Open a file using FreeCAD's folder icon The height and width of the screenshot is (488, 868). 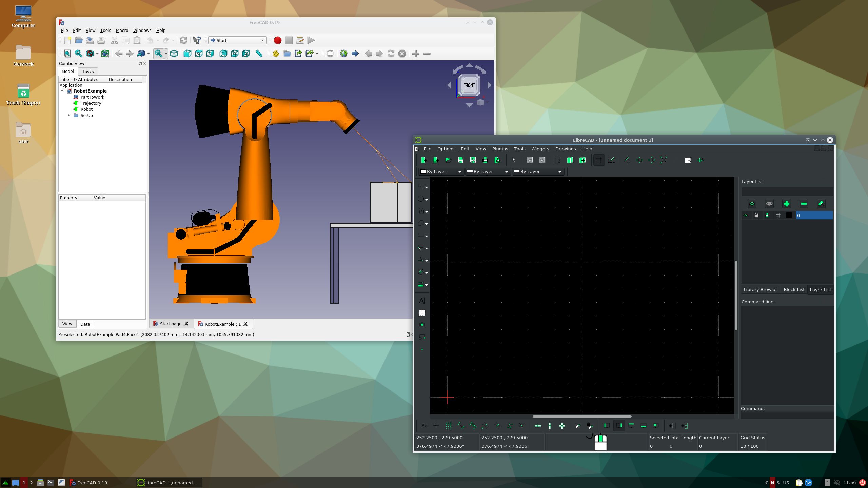tap(79, 40)
